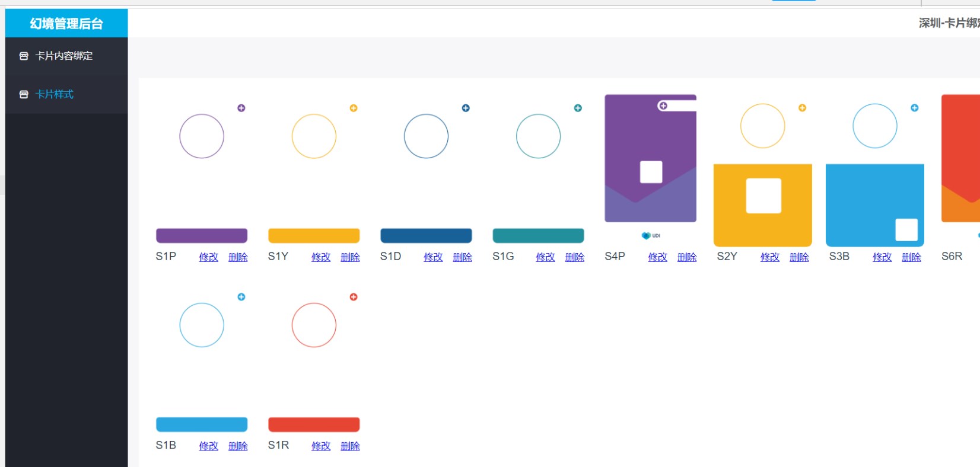The width and height of the screenshot is (980, 467).
Task: Click the purple circle on S1P card
Action: (x=202, y=136)
